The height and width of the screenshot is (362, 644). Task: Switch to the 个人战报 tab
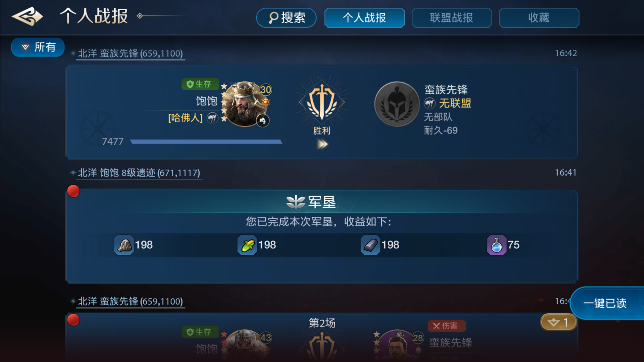coord(364,18)
